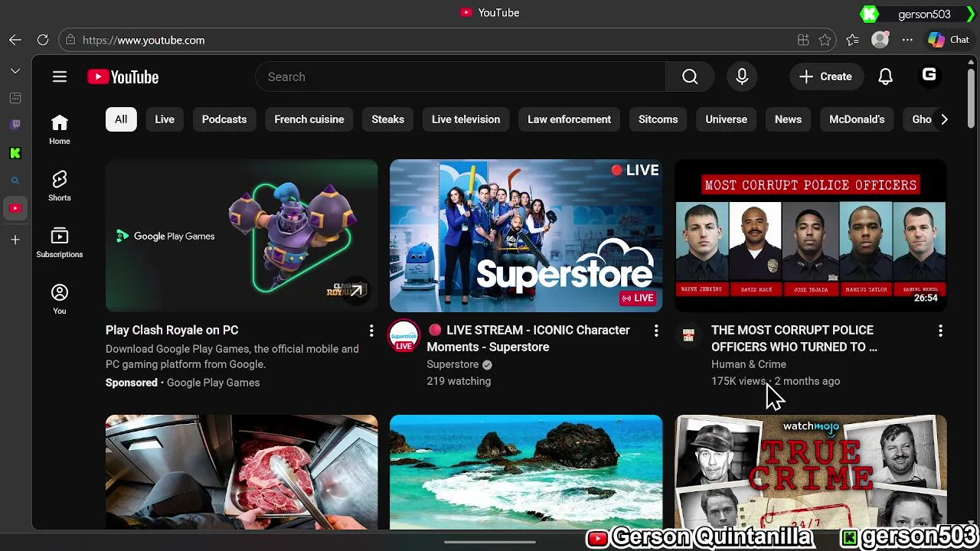Open the Play Clash Royale on PC title

click(172, 330)
